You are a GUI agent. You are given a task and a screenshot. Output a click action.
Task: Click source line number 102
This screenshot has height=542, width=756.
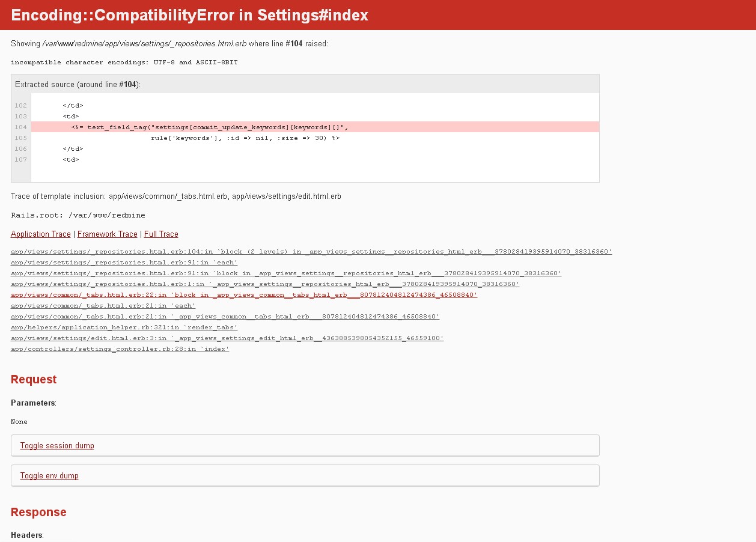click(x=21, y=106)
